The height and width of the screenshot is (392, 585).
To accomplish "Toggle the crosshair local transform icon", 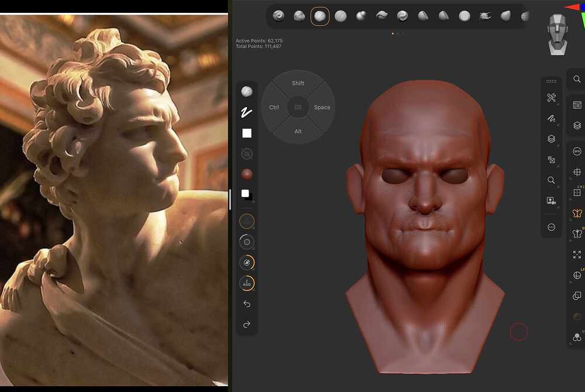I will click(x=577, y=172).
